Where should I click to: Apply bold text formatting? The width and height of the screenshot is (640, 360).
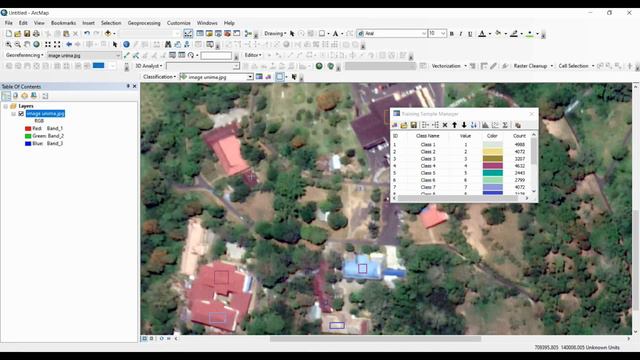[x=452, y=33]
